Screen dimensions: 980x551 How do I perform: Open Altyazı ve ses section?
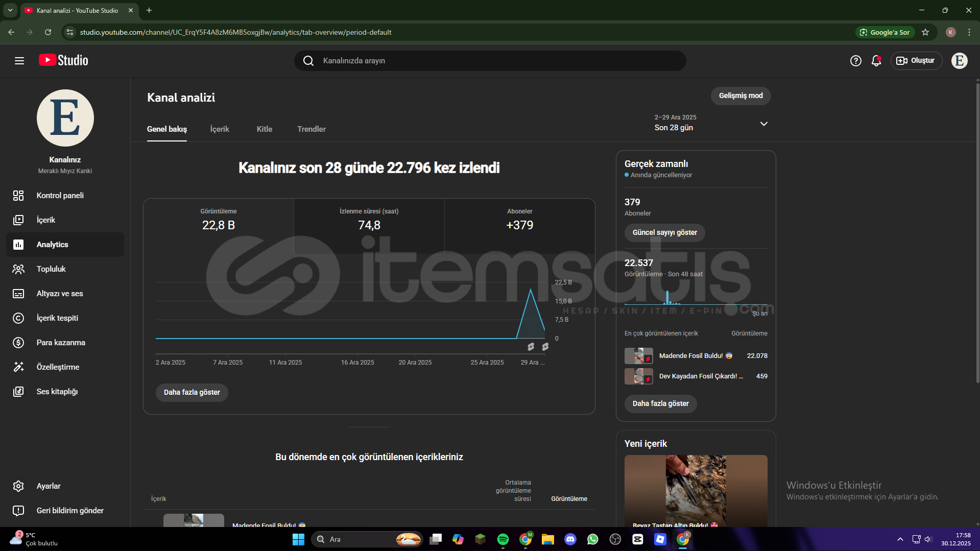click(x=65, y=294)
